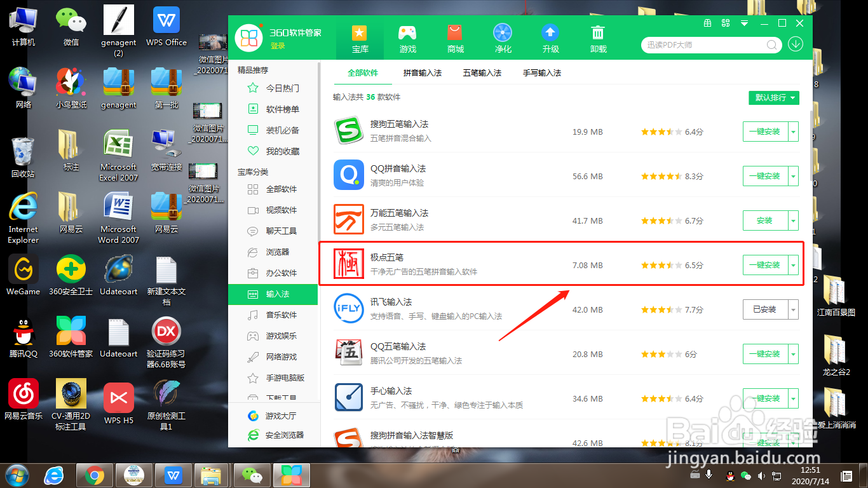Click the 万能五笔输入法 app icon
This screenshot has height=488, width=868.
tap(348, 220)
